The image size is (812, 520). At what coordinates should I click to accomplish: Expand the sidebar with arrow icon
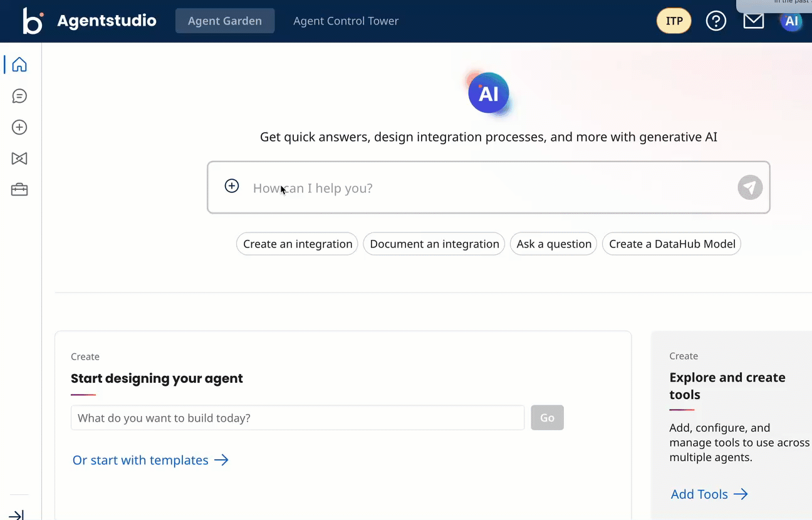click(17, 514)
